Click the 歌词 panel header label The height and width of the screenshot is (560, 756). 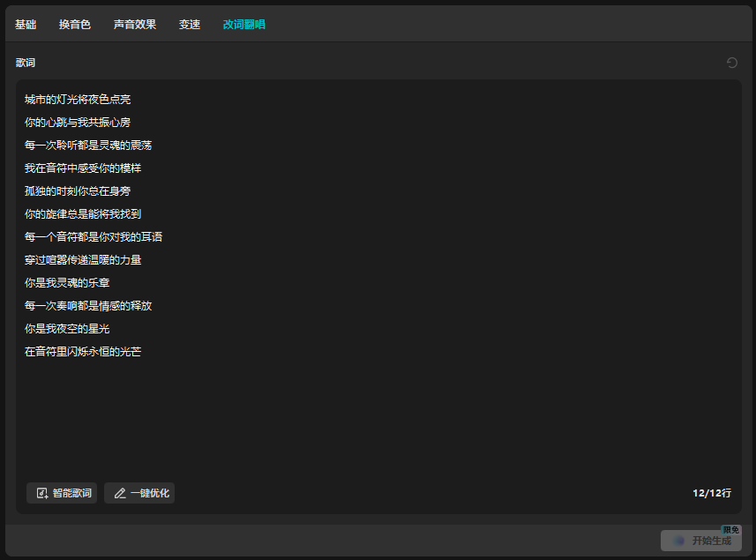26,62
